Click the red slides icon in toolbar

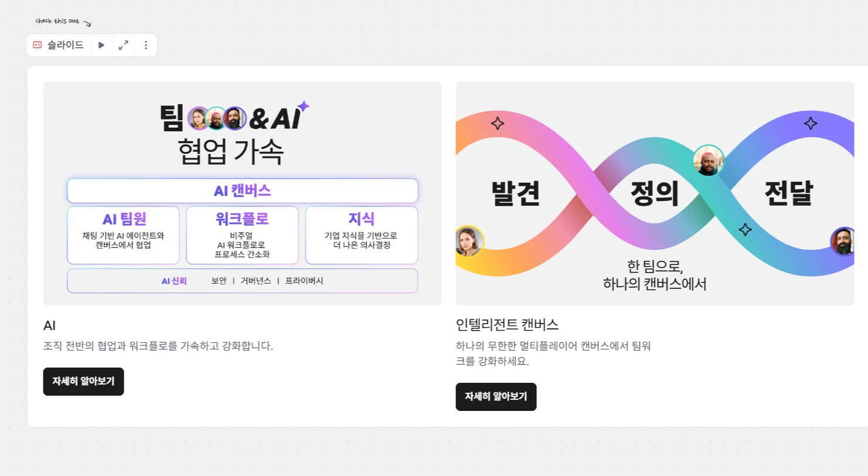[x=38, y=45]
